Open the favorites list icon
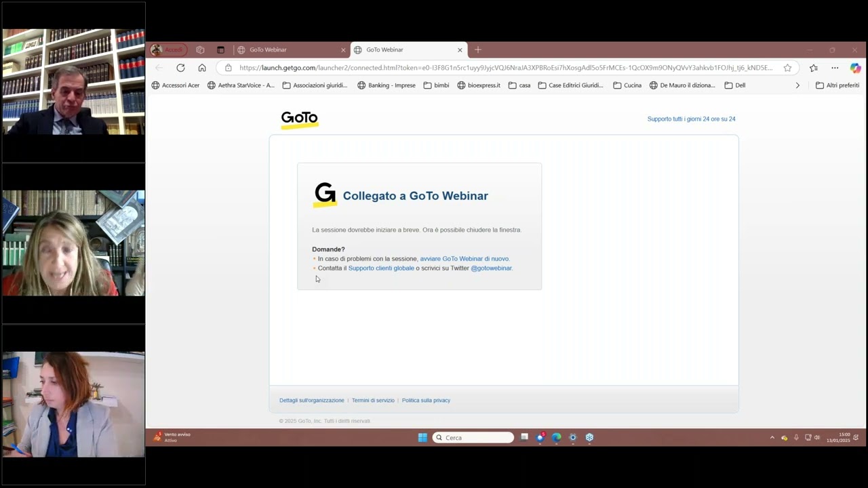The height and width of the screenshot is (488, 868). point(814,68)
